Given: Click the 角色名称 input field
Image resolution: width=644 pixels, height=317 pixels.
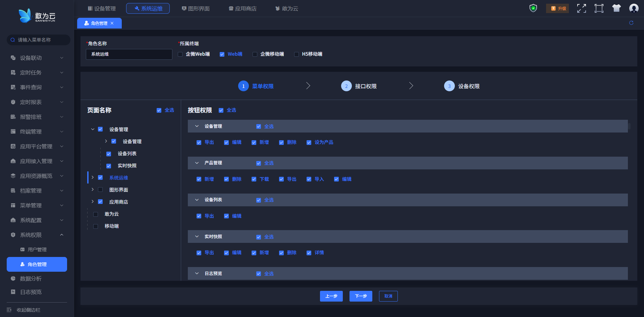Looking at the screenshot, I should click(129, 54).
